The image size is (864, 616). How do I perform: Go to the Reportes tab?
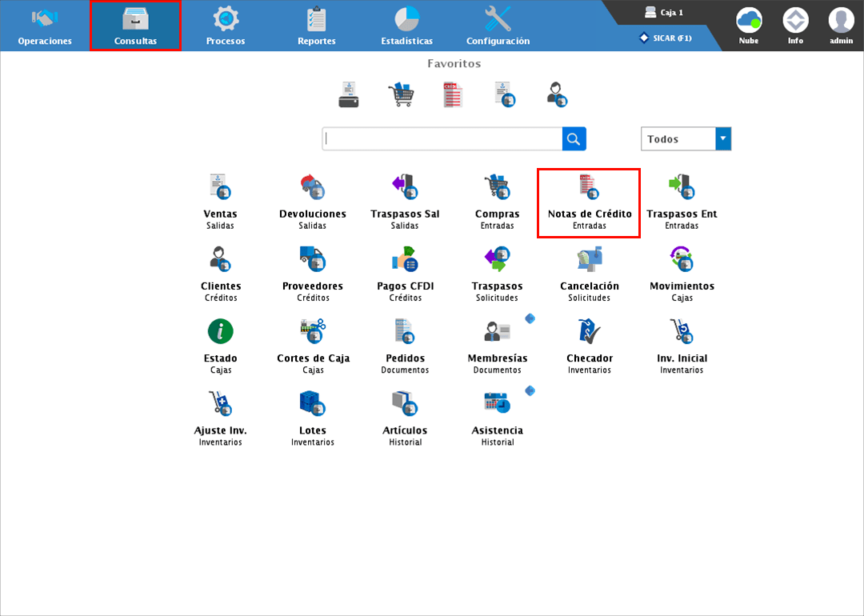[317, 26]
